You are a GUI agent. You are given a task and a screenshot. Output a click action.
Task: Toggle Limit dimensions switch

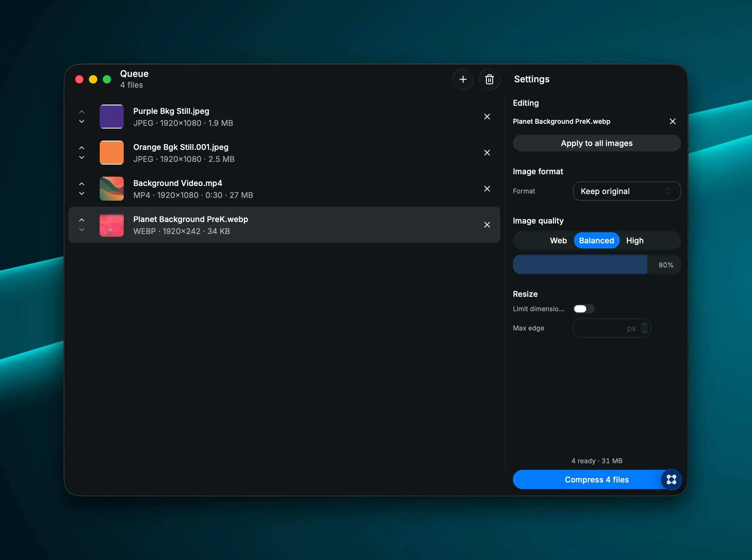[584, 309]
